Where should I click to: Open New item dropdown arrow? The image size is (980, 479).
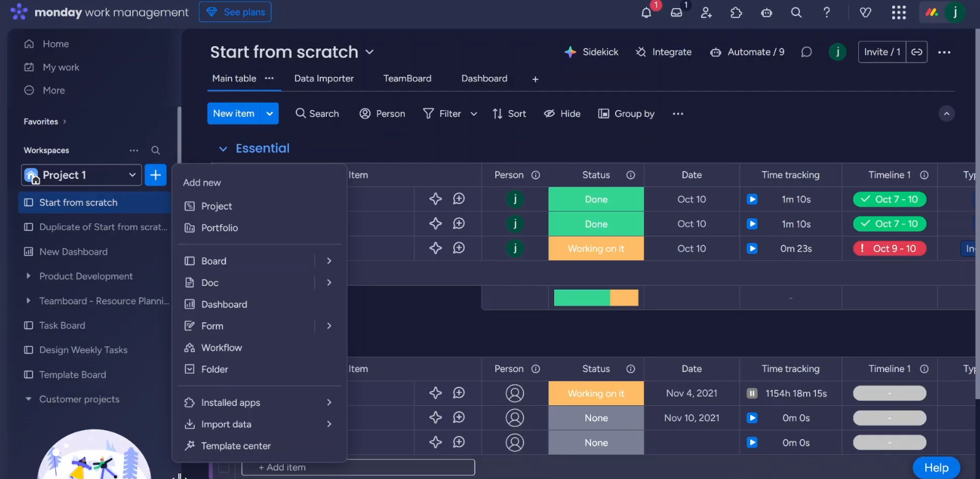[x=270, y=114]
